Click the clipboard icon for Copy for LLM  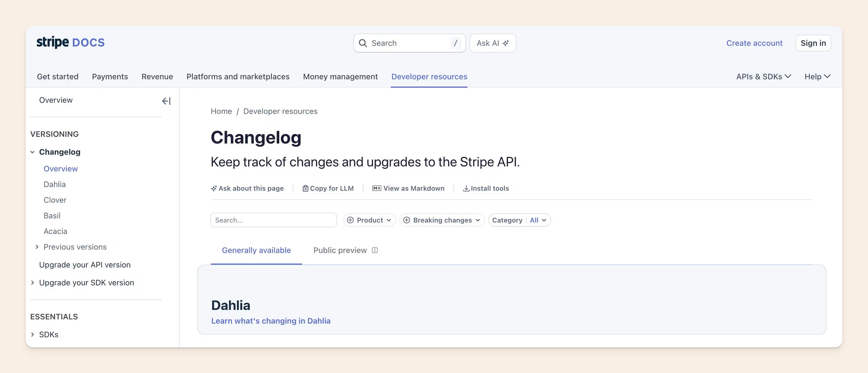click(305, 188)
